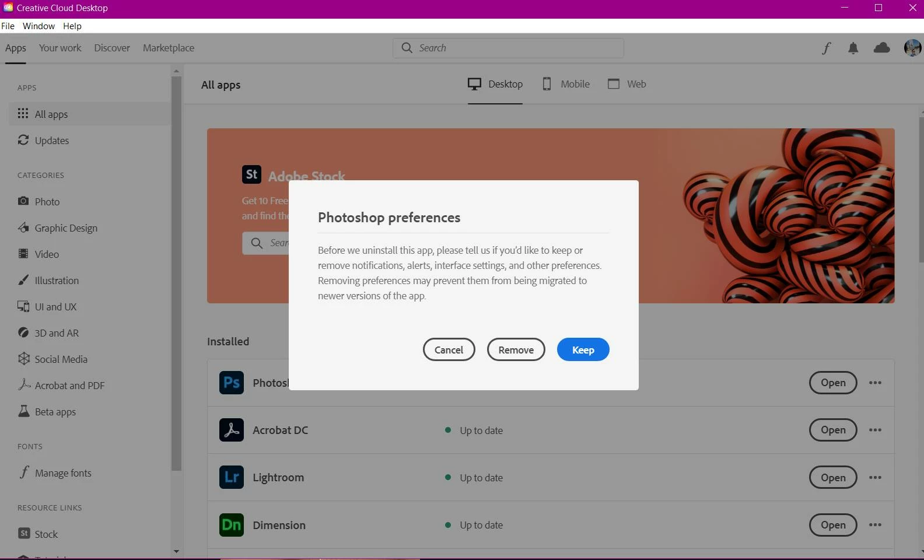Viewport: 924px width, 560px height.
Task: Open more options for Lightroom
Action: pos(875,477)
